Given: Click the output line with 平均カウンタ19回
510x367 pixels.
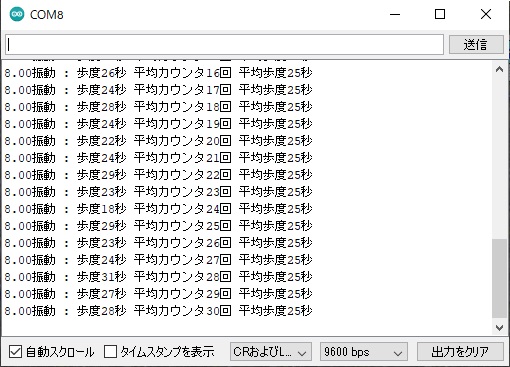Looking at the screenshot, I should point(159,124).
